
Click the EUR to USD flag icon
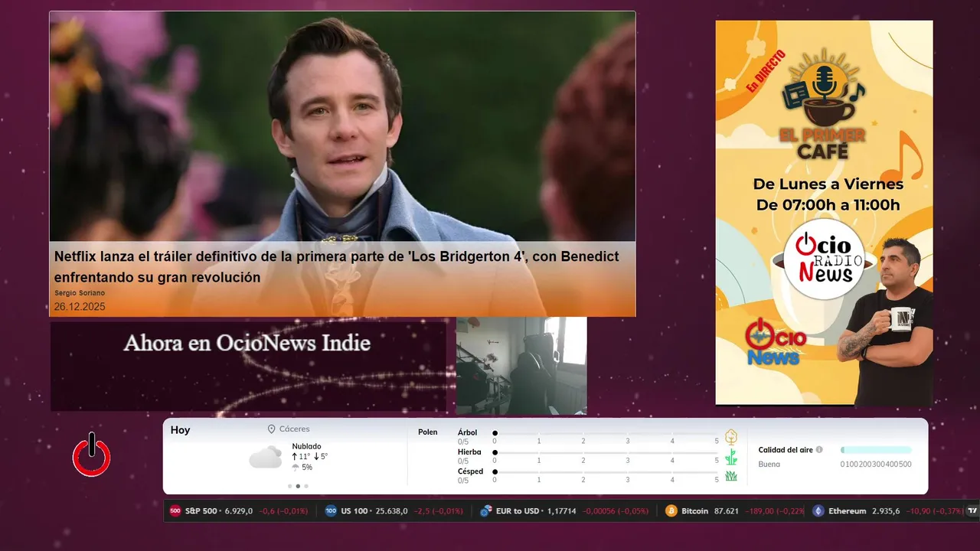[x=485, y=510]
